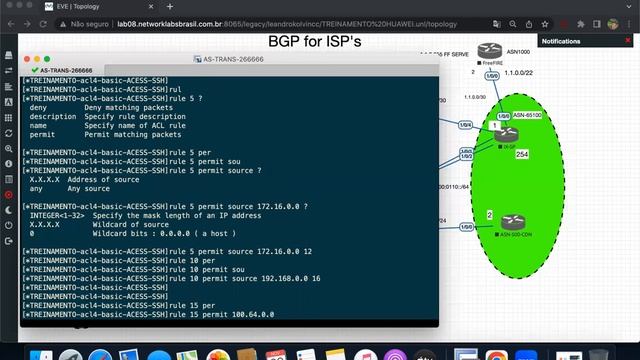Image resolution: width=640 pixels, height=360 pixels.
Task: Click the Refresh topology sidebar icon
Action: [9, 133]
